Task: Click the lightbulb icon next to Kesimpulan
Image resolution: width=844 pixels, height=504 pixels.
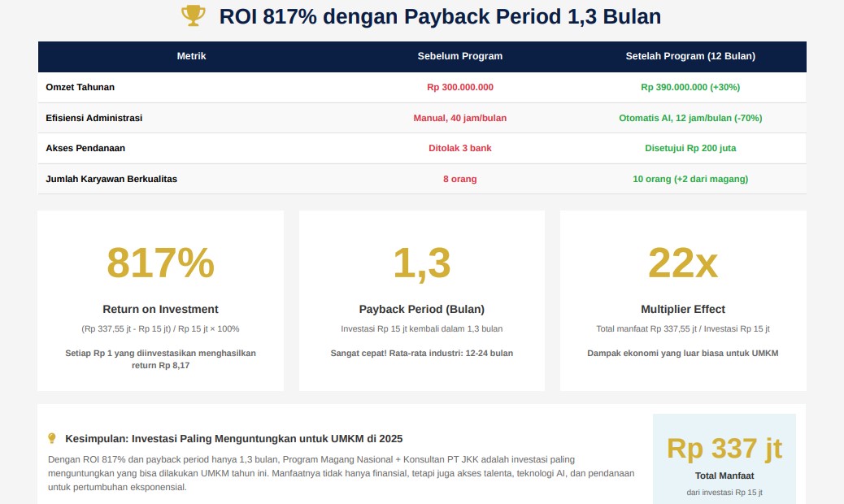Action: pyautogui.click(x=52, y=438)
